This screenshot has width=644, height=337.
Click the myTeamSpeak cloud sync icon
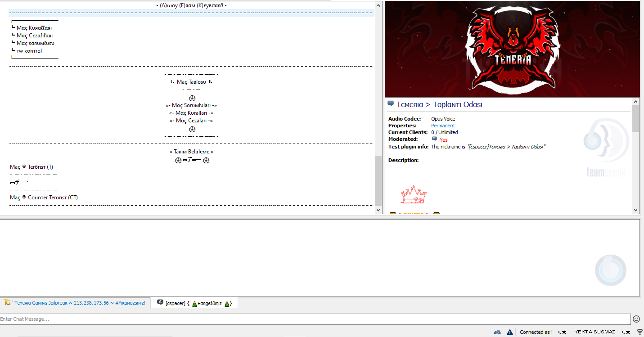coord(497,332)
